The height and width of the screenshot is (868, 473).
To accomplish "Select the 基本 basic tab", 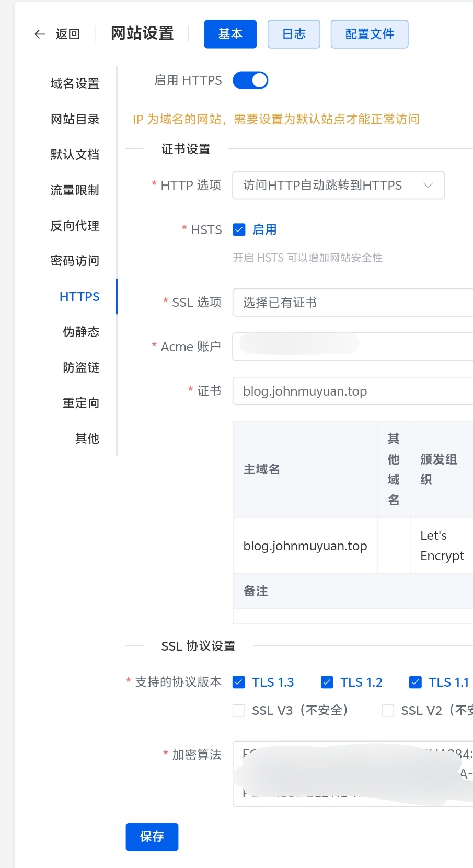I will click(x=230, y=34).
